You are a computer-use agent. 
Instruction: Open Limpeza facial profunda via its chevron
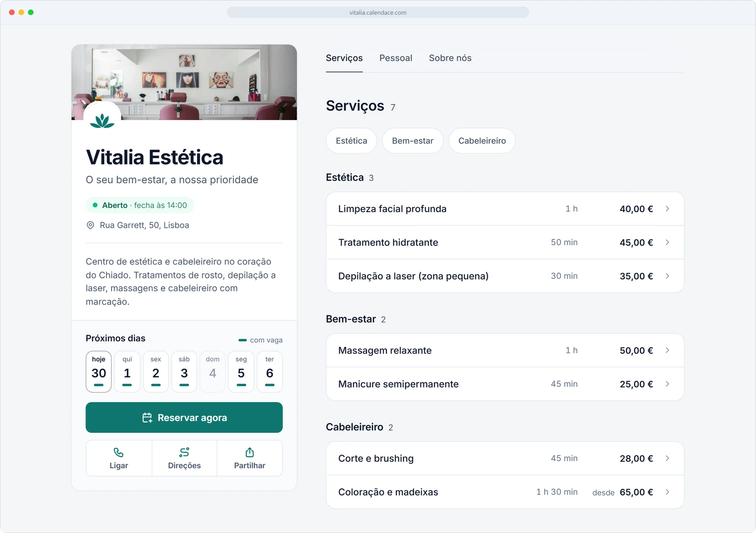pos(667,209)
